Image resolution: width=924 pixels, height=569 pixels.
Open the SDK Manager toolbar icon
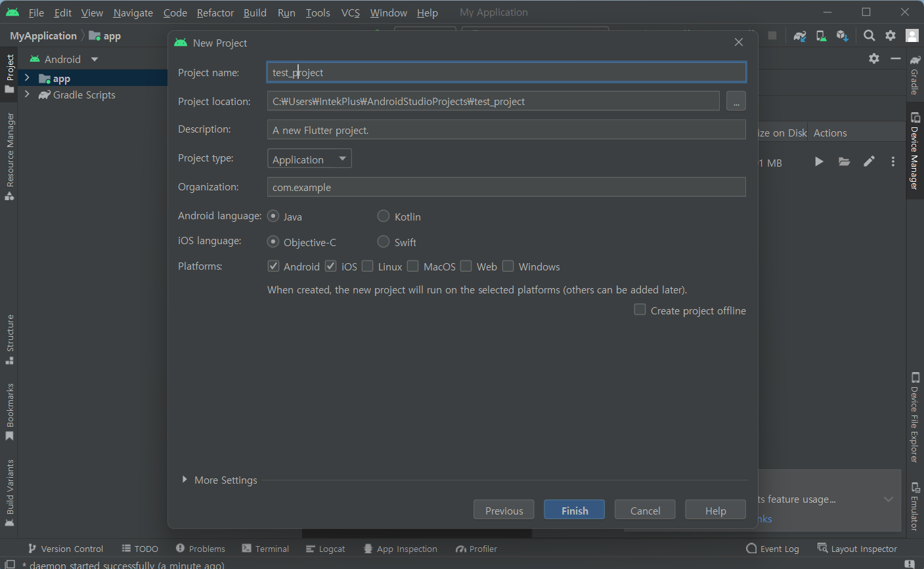tap(843, 35)
